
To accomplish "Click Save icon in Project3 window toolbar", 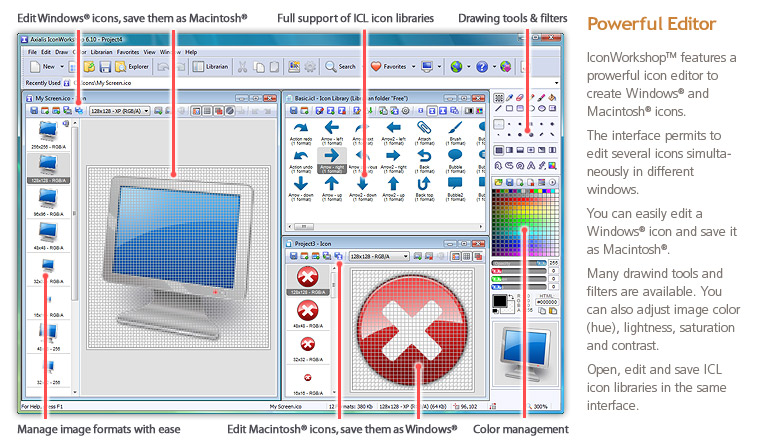I will (293, 256).
